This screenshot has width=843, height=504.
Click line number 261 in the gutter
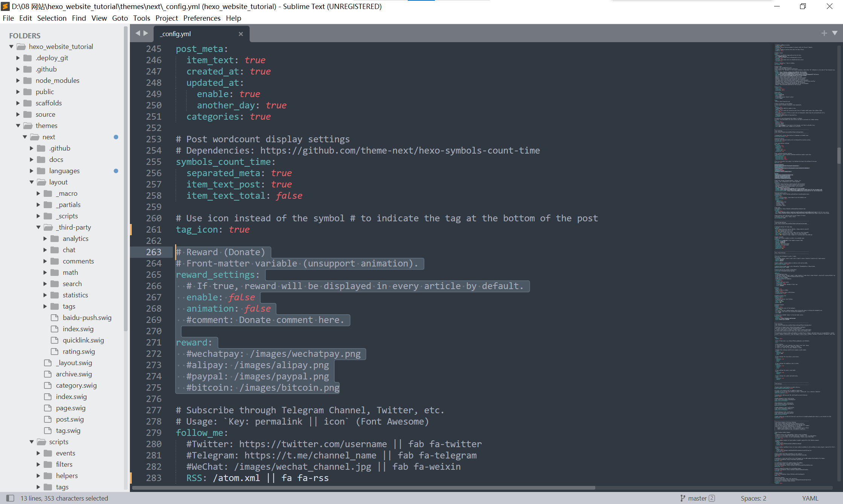pyautogui.click(x=154, y=229)
